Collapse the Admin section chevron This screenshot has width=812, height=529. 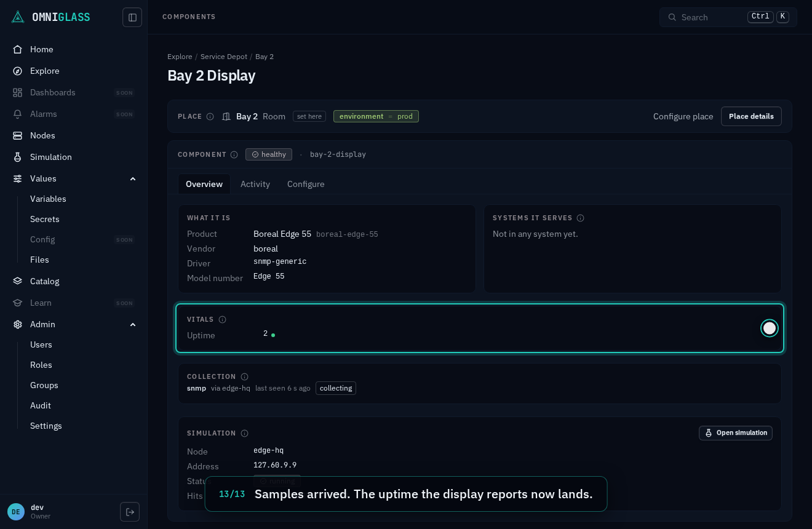133,324
